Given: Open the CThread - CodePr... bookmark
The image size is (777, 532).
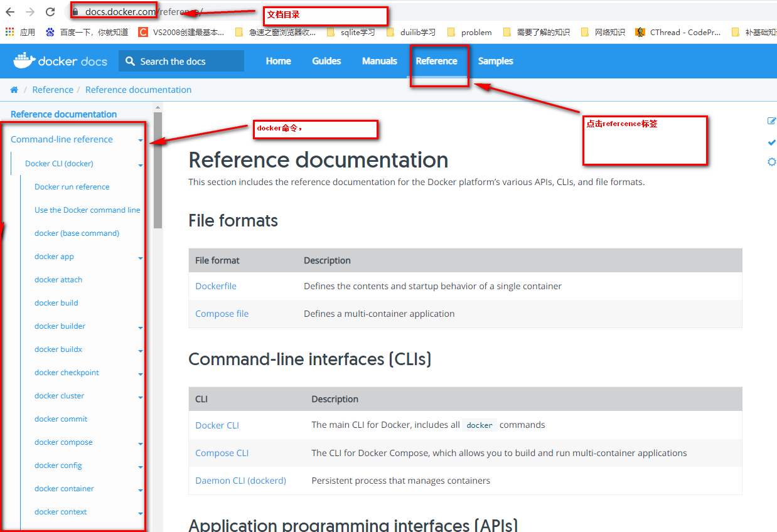Looking at the screenshot, I should 678,32.
